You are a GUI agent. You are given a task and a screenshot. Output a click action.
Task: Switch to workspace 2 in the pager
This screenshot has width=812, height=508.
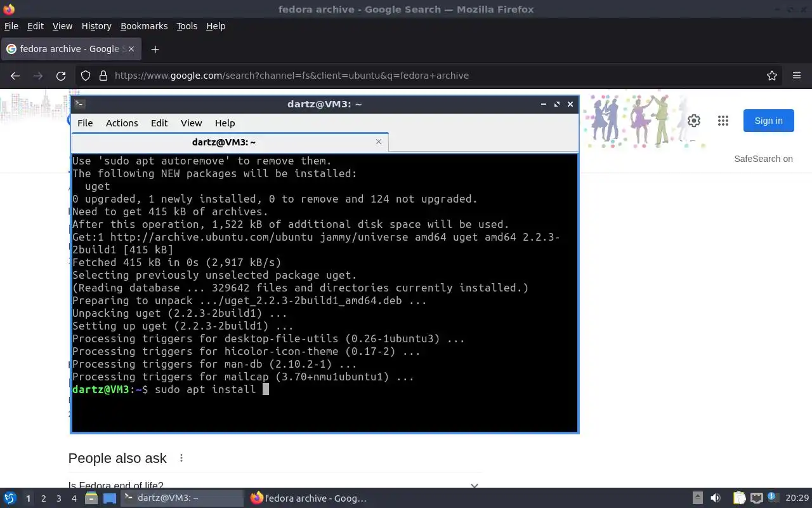(x=43, y=498)
